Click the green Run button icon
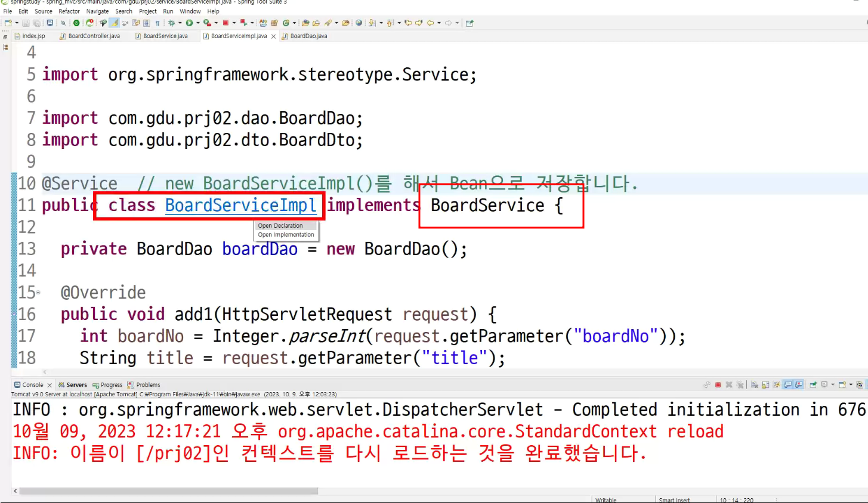868x503 pixels. tap(189, 23)
